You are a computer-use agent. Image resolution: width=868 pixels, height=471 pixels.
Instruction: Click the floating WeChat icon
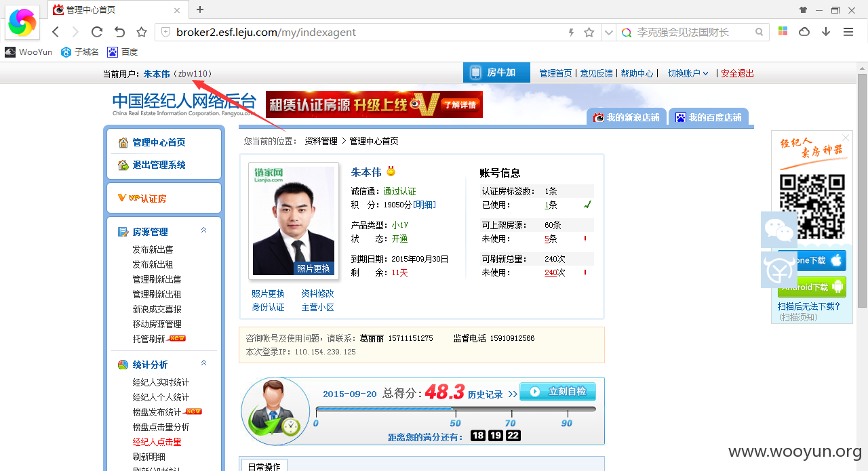pyautogui.click(x=779, y=230)
